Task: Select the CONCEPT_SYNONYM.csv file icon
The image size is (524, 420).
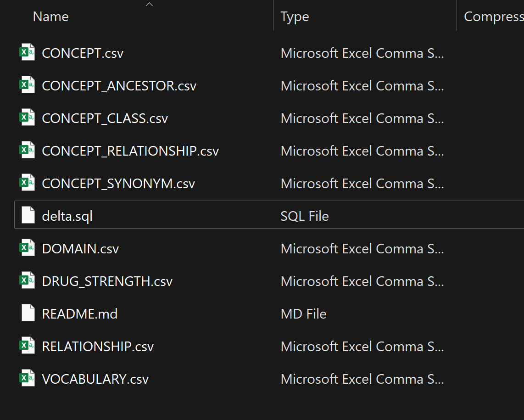Action: pyautogui.click(x=28, y=183)
